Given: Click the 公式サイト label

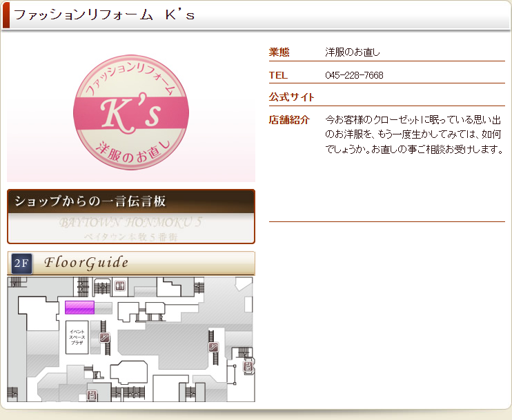Looking at the screenshot, I should (x=291, y=97).
